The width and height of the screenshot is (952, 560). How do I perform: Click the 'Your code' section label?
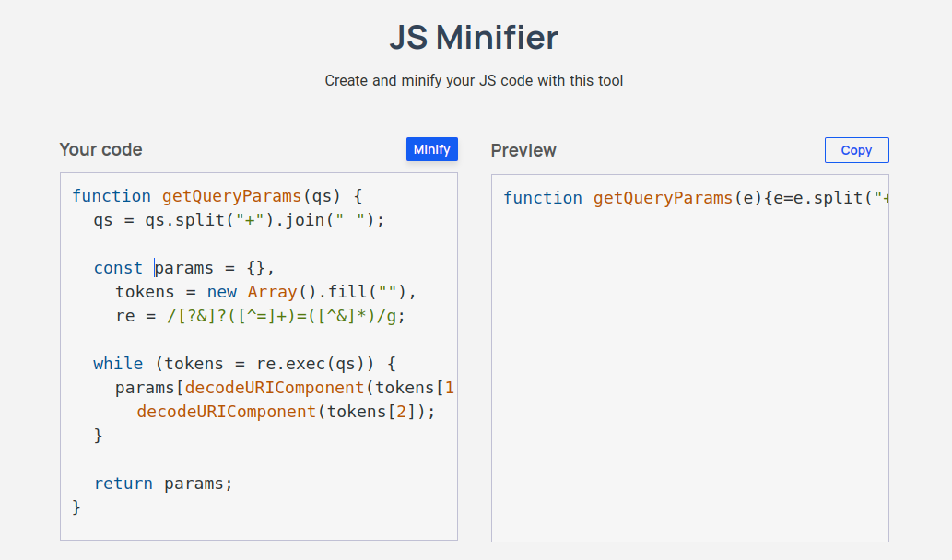click(100, 150)
